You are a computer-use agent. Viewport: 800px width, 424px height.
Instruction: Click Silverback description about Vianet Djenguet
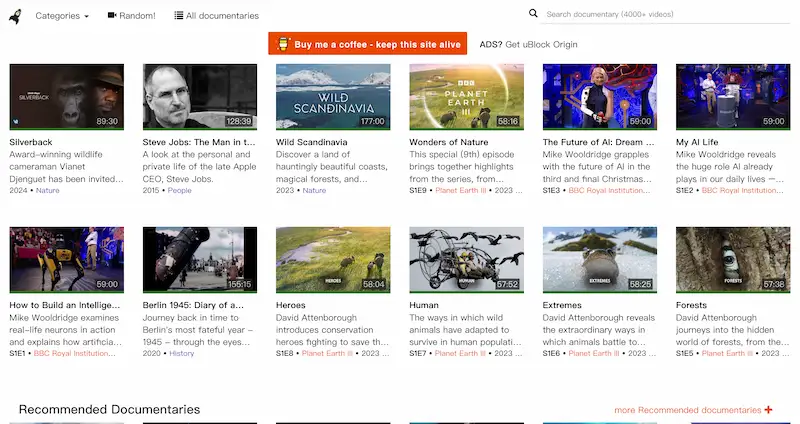point(66,167)
